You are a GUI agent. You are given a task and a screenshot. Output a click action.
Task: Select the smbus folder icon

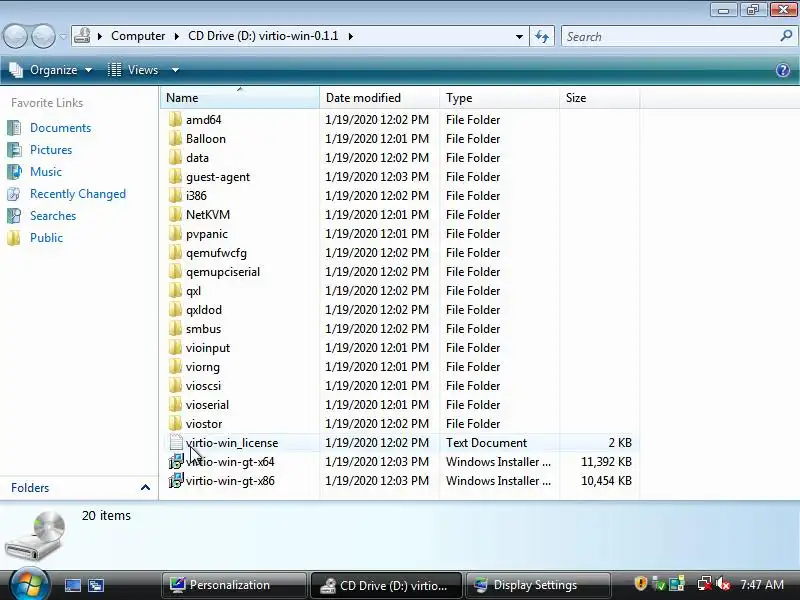pyautogui.click(x=176, y=329)
